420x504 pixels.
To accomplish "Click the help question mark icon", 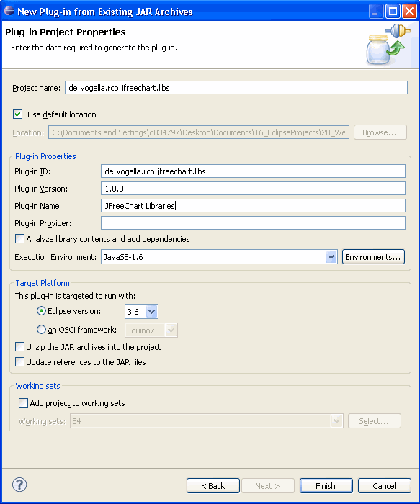I will click(19, 485).
